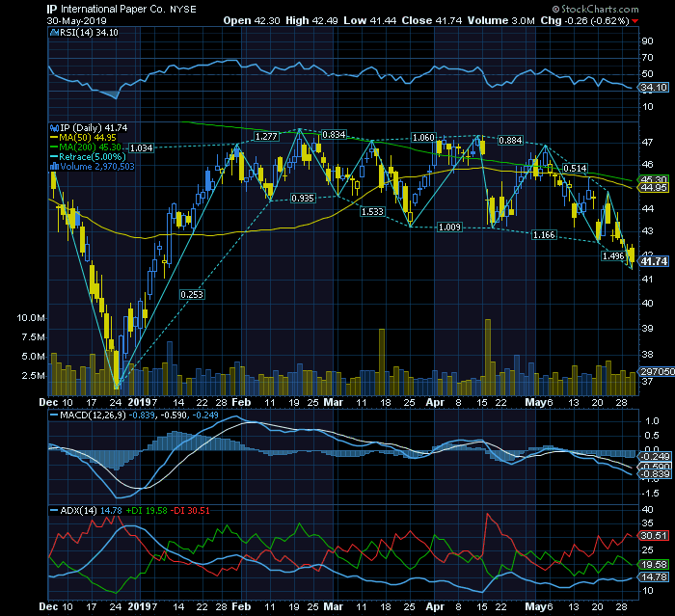Click 'Mar' on price chart date axis

pyautogui.click(x=334, y=402)
